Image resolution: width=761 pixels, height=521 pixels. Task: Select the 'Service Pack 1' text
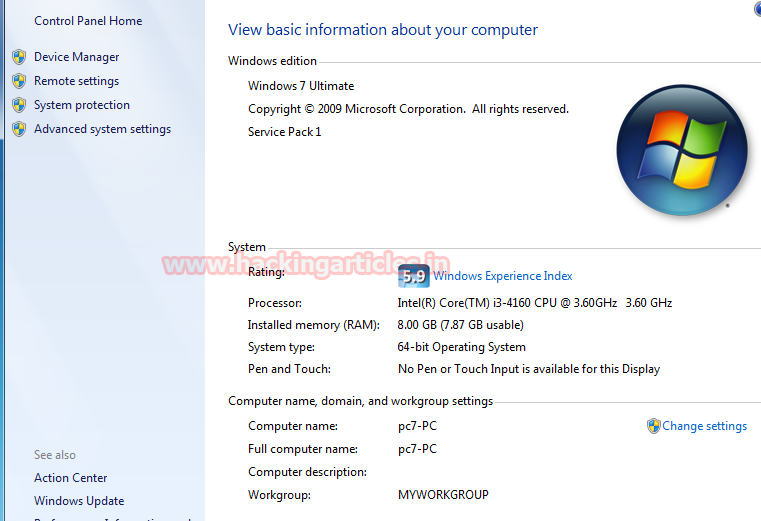pos(284,132)
